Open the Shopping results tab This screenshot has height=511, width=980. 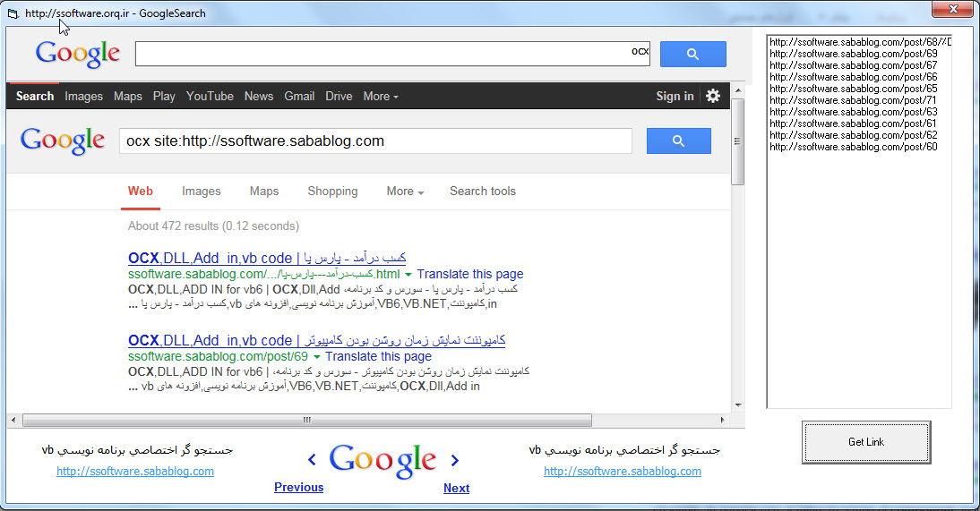tap(332, 192)
